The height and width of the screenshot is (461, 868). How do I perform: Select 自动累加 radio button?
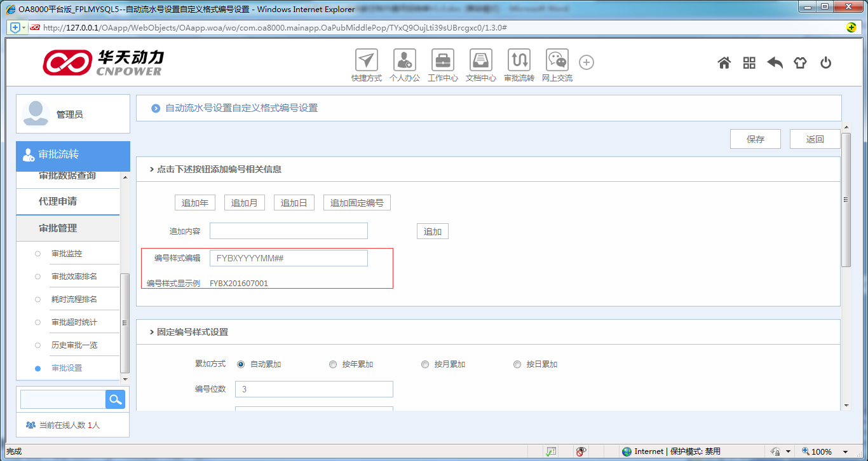[241, 364]
